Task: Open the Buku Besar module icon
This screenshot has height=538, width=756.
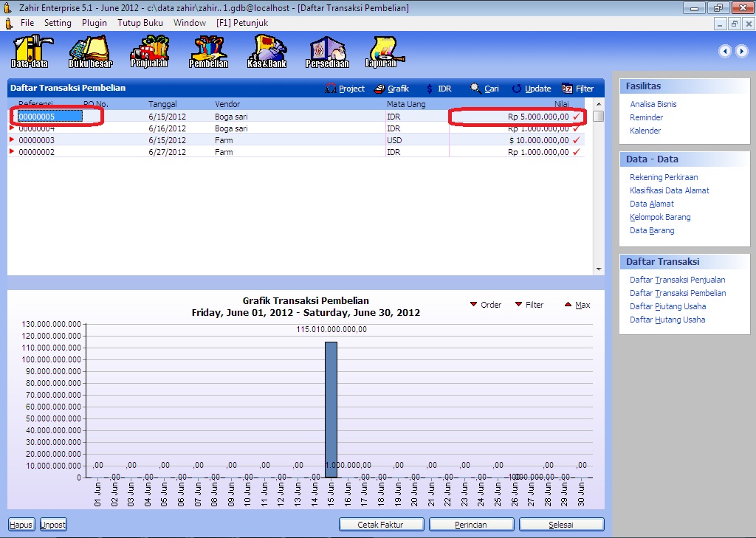Action: tap(89, 51)
